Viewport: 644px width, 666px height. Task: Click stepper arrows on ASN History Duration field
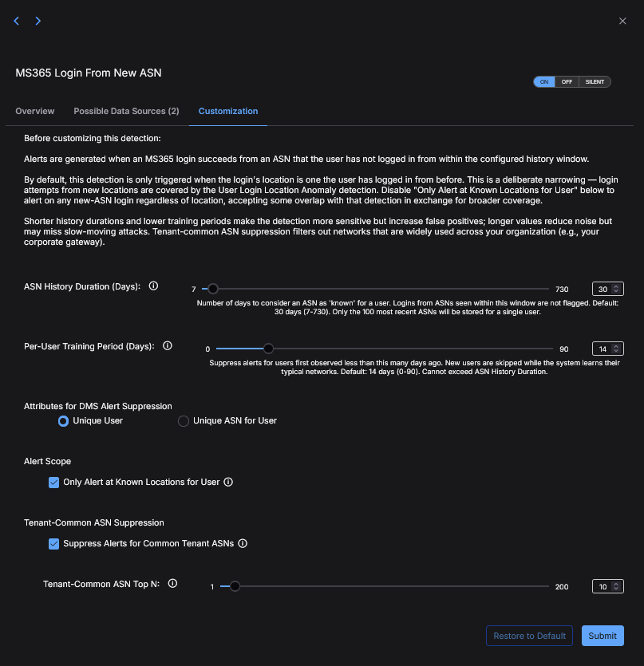615,289
